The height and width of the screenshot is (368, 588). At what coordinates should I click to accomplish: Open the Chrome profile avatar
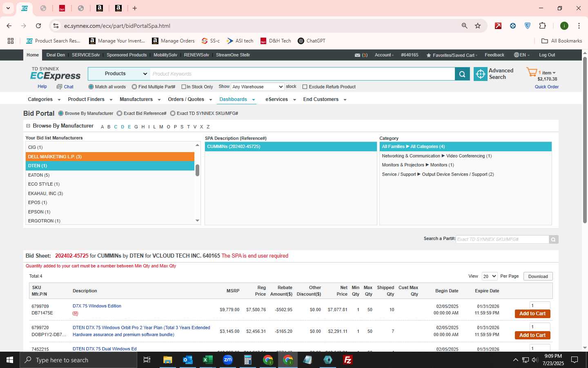(564, 26)
